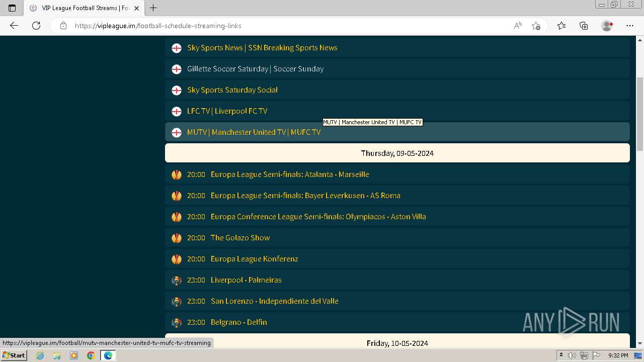The image size is (644, 362).
Task: Click competition icon beside Belgrano - Delfin
Action: point(177,322)
